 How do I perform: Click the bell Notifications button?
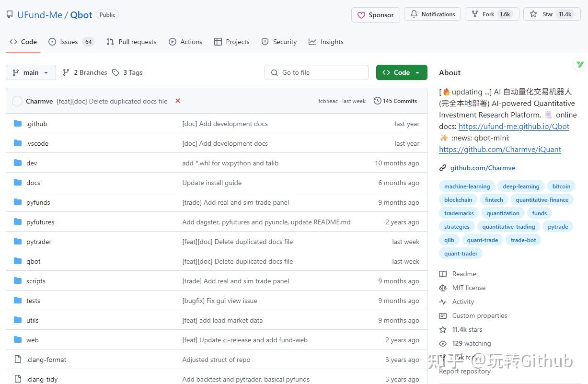pyautogui.click(x=432, y=14)
